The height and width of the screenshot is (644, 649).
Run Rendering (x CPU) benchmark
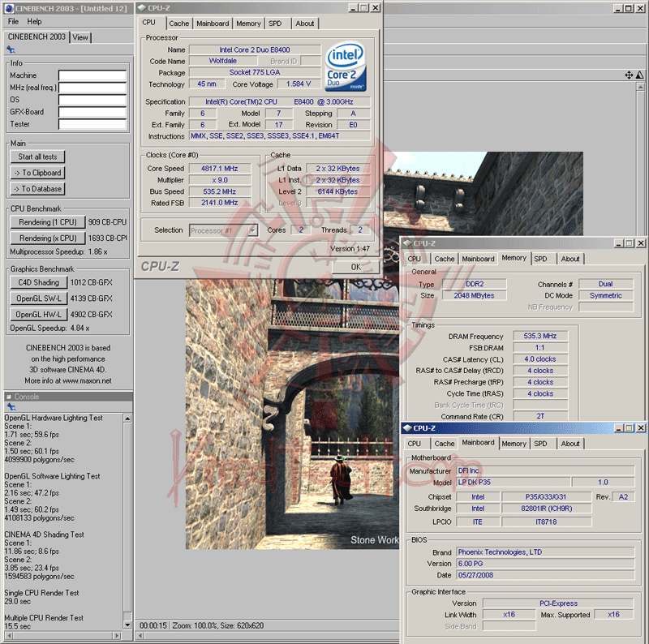click(x=48, y=238)
